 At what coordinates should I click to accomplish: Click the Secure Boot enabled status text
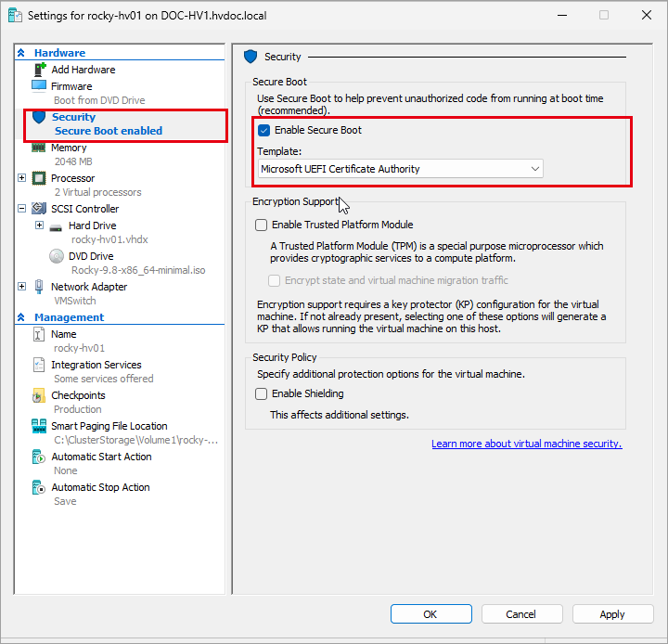tap(109, 131)
